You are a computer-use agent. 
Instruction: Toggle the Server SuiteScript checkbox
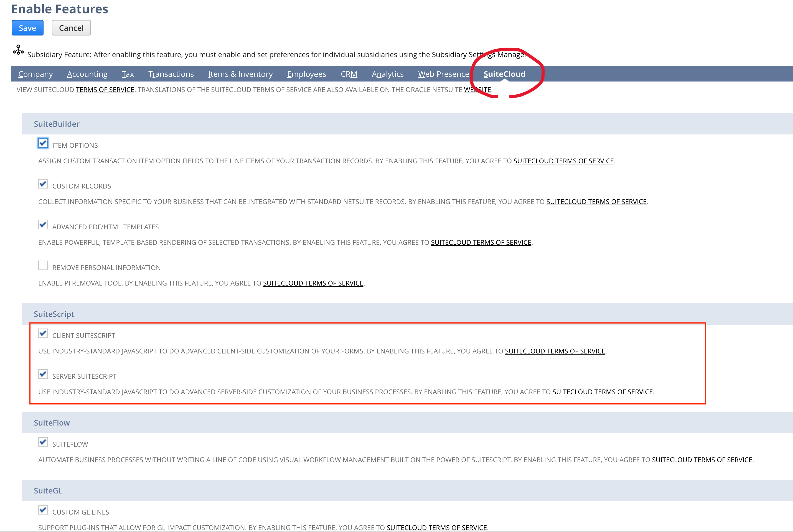click(x=43, y=374)
